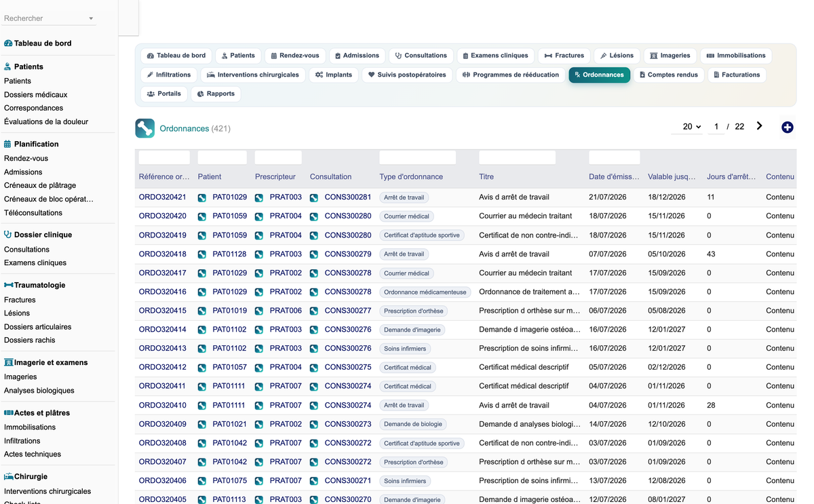Click Dossier clinique stethoscope icon in sidebar
Image resolution: width=814 pixels, height=504 pixels.
(8, 235)
